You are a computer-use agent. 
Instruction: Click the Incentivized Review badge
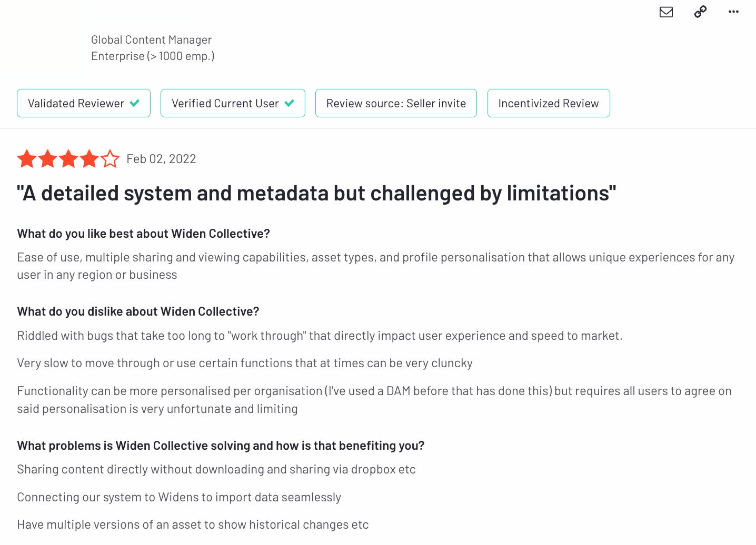coord(548,103)
